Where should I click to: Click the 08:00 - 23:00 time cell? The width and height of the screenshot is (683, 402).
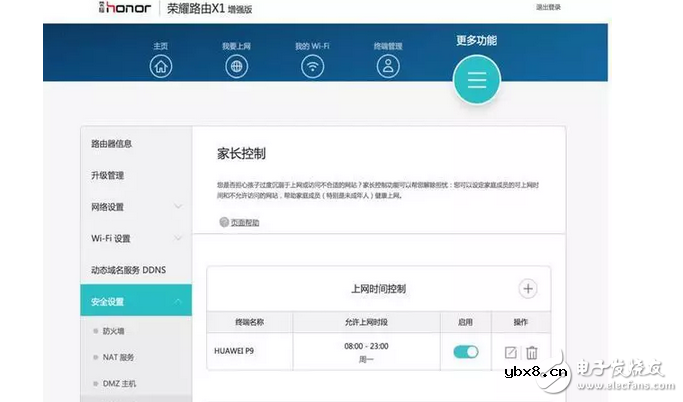click(366, 346)
